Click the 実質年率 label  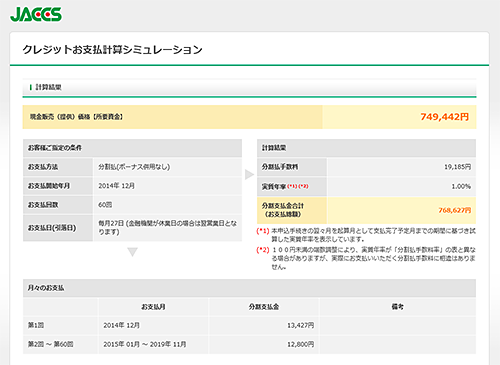click(x=274, y=186)
